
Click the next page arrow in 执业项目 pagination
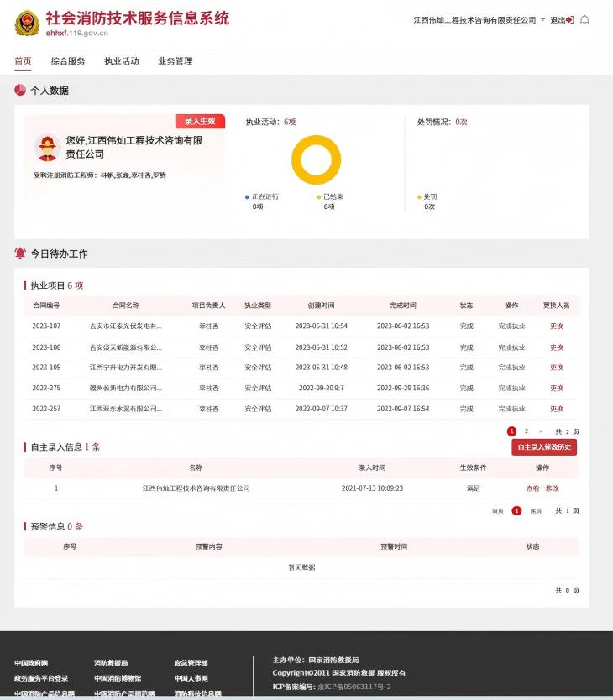[541, 431]
